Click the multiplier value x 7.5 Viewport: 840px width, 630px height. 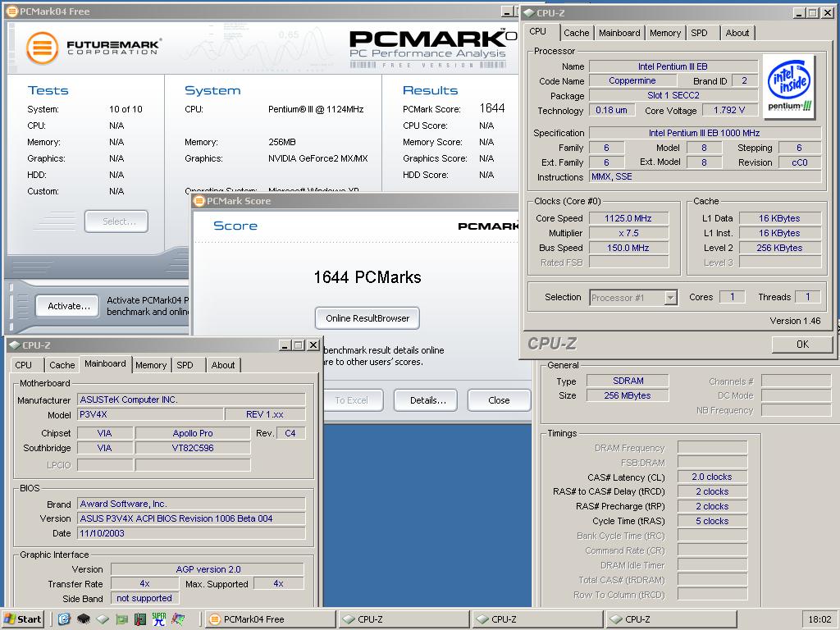click(628, 233)
